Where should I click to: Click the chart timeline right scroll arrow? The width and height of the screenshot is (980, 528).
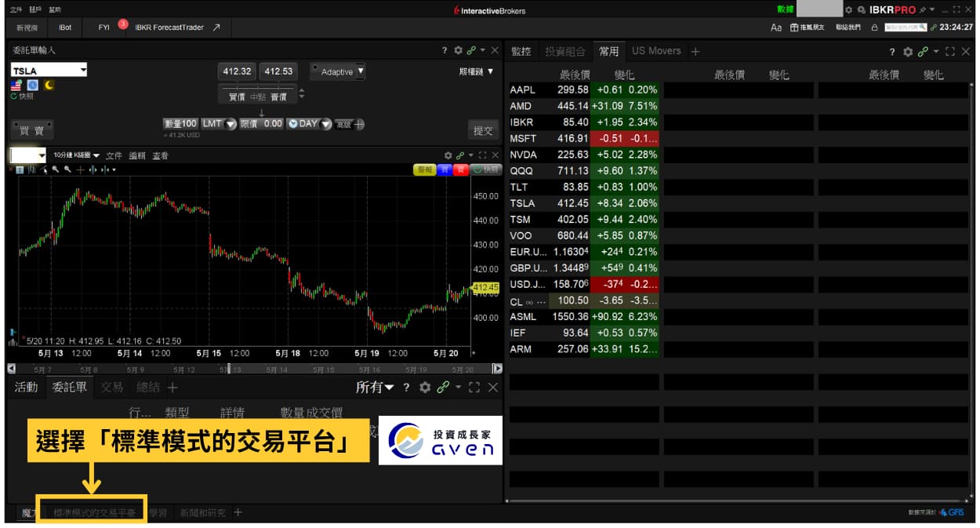point(497,369)
